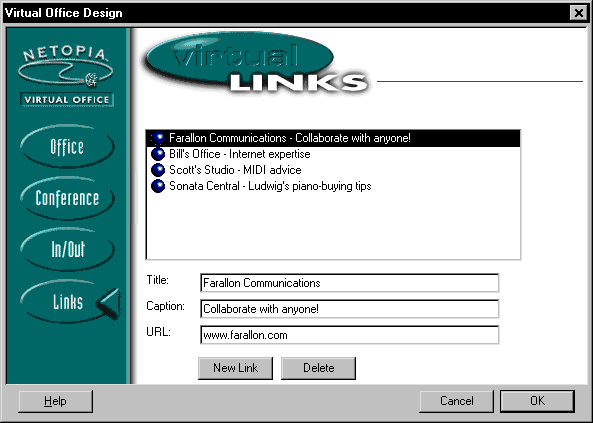The image size is (593, 423).
Task: Click the Virtual Links banner graphic
Action: 257,63
